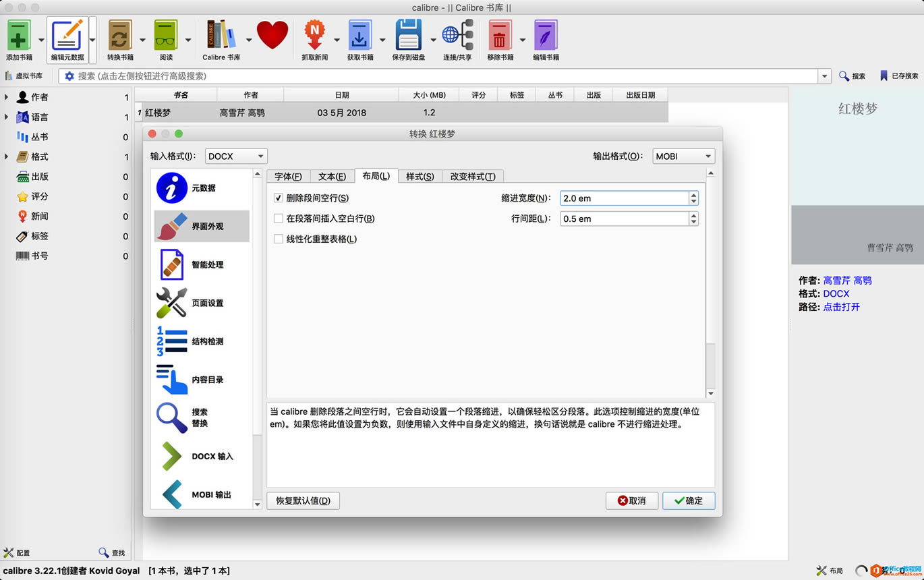Switch to the 样式 tab
The width and height of the screenshot is (924, 580).
(x=420, y=176)
